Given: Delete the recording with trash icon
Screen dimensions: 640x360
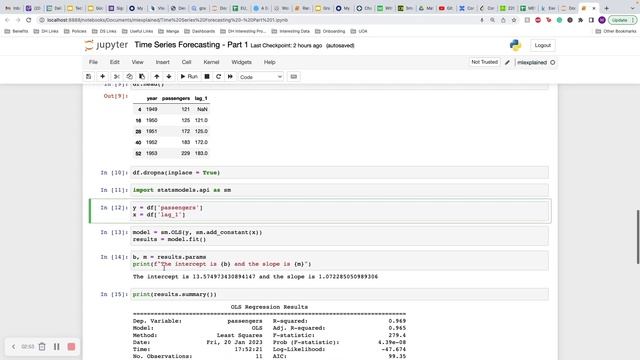Looking at the screenshot, I should pos(42,347).
